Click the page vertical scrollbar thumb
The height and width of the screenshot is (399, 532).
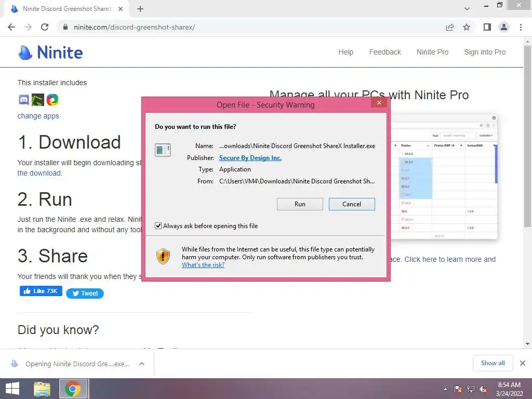pyautogui.click(x=527, y=136)
